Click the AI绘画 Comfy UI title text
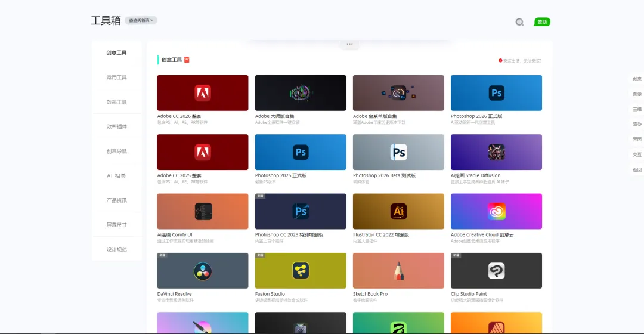The width and height of the screenshot is (644, 334). coord(175,234)
